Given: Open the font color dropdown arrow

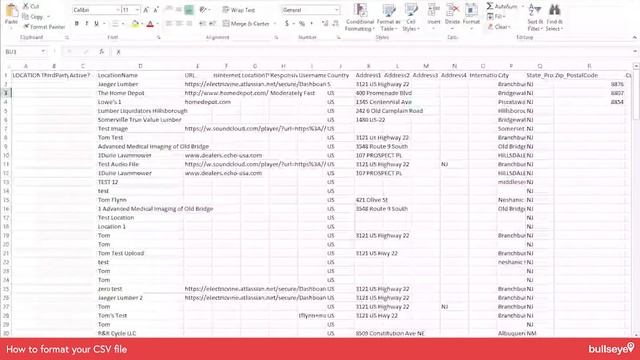Looking at the screenshot, I should coord(157,24).
